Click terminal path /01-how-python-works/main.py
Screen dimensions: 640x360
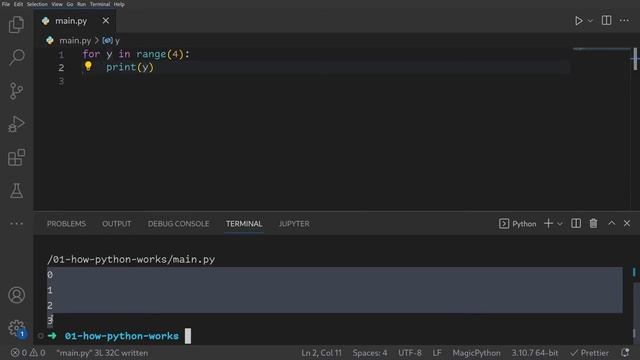point(131,260)
